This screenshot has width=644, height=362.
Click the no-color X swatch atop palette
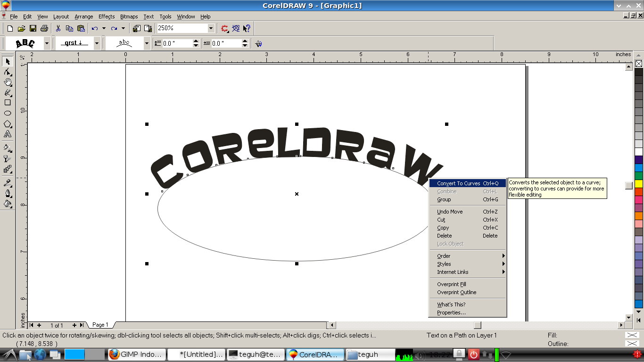pos(639,64)
